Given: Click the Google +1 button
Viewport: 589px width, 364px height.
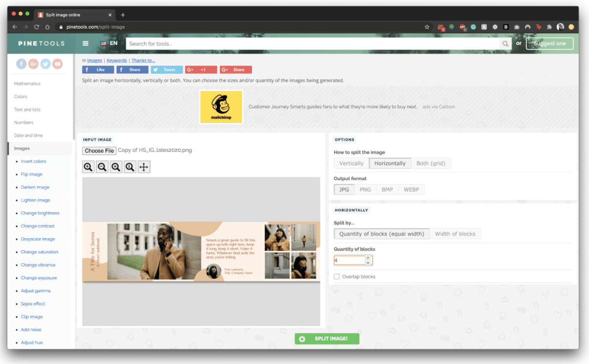Looking at the screenshot, I should (x=201, y=70).
